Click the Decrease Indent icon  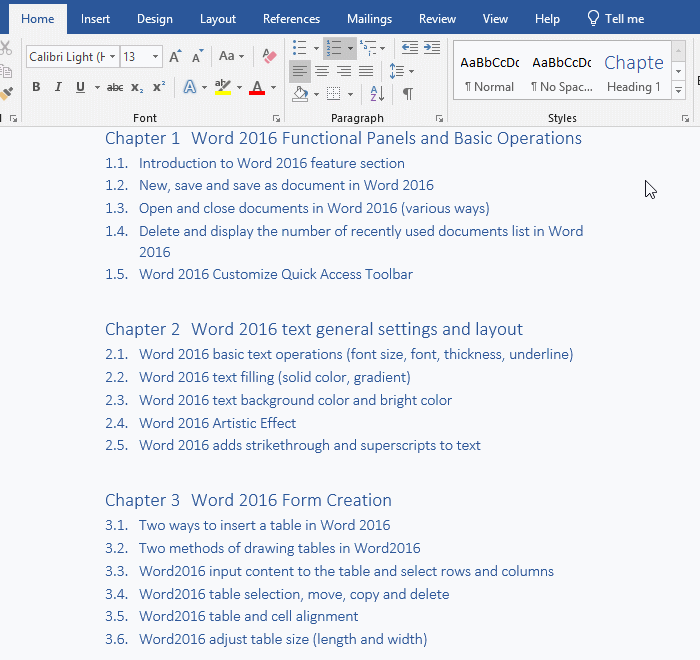click(409, 47)
